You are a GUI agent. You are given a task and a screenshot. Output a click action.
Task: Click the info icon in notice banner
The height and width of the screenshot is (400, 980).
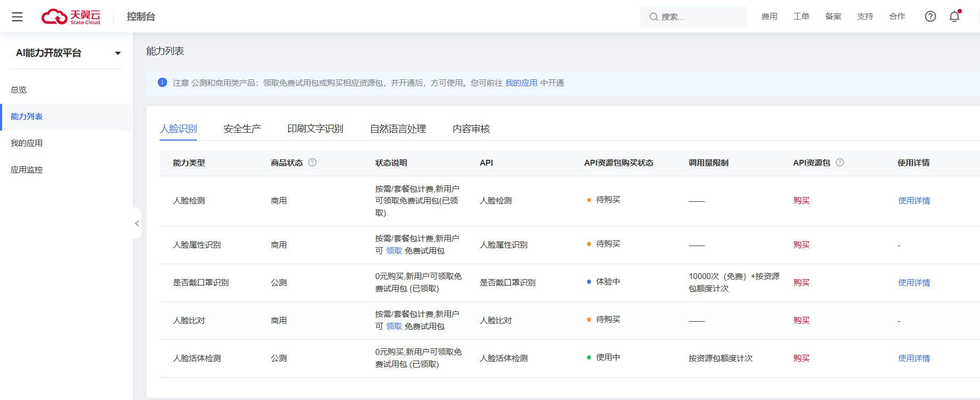click(x=162, y=83)
